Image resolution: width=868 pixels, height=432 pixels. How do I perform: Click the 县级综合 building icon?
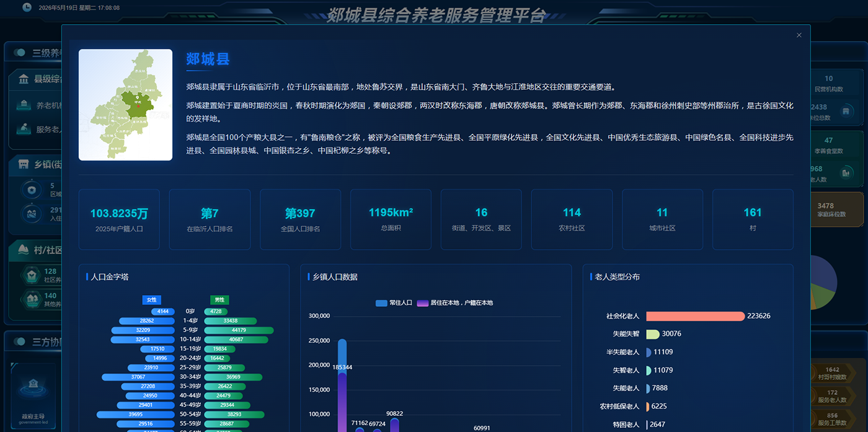tap(24, 79)
